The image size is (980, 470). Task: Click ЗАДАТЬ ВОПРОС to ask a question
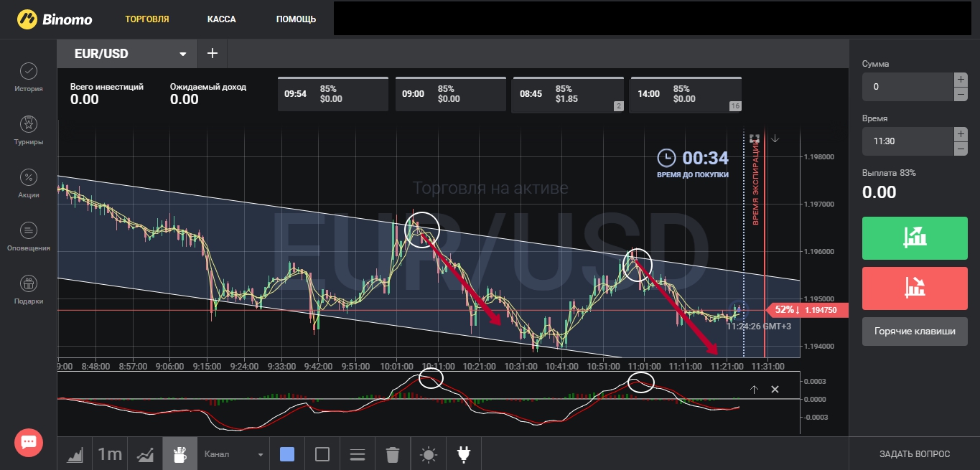coord(915,454)
